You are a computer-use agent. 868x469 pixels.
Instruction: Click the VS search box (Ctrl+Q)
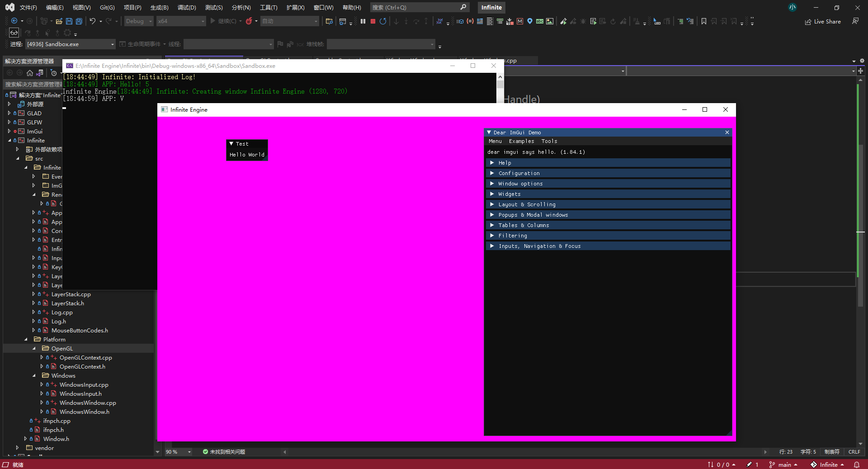[419, 7]
